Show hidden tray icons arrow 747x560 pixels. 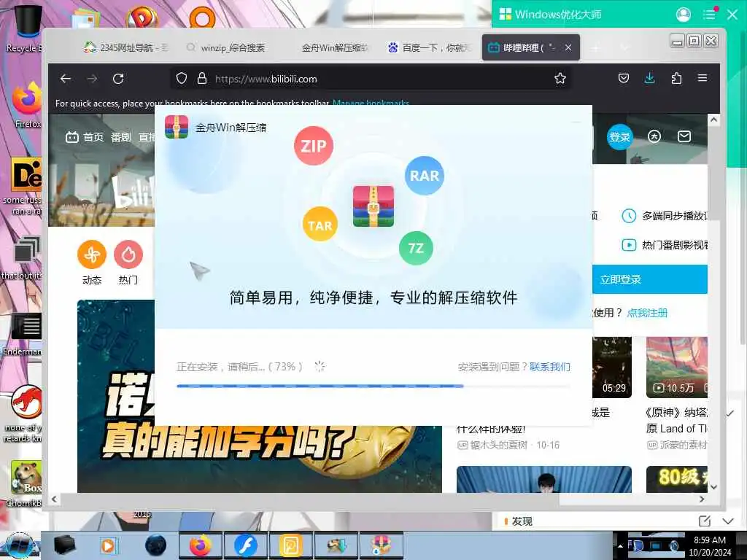pos(620,545)
